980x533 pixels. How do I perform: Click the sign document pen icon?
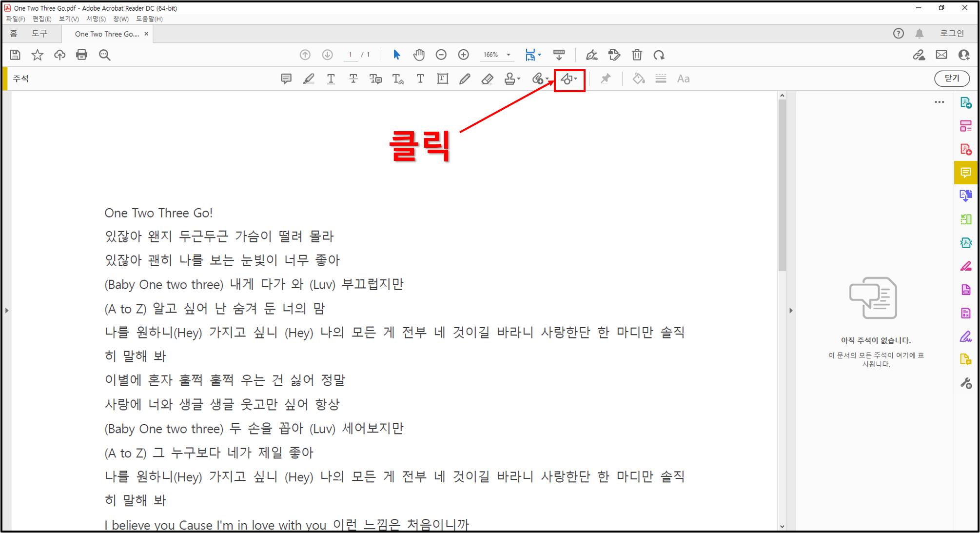pos(591,55)
